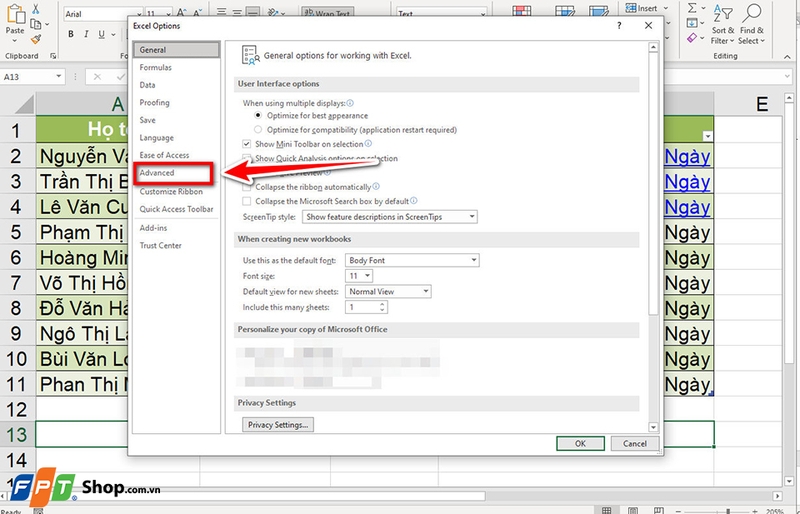800x514 pixels.
Task: Open the Quick Access Toolbar category
Action: click(x=177, y=209)
